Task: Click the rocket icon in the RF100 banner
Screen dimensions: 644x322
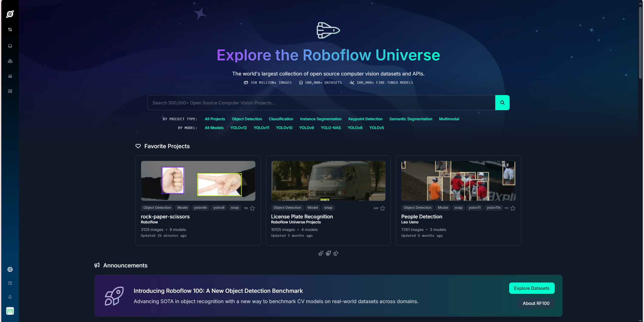Action: click(x=114, y=296)
